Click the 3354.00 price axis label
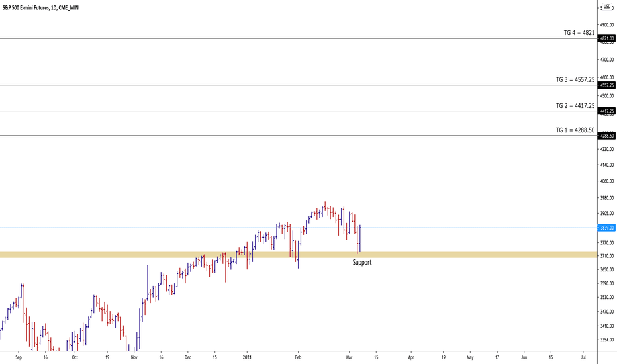 [607, 340]
